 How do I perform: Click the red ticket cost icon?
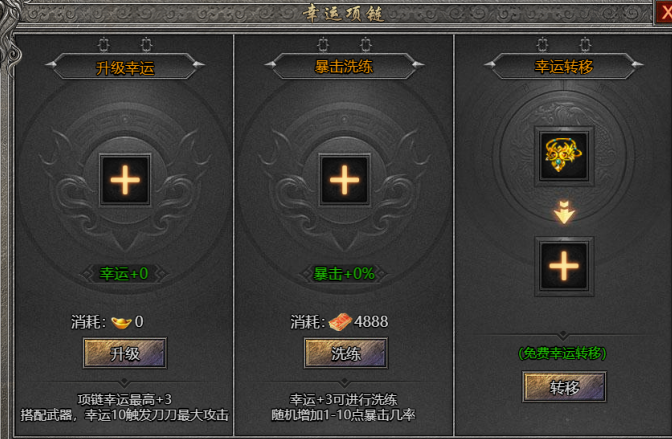340,322
